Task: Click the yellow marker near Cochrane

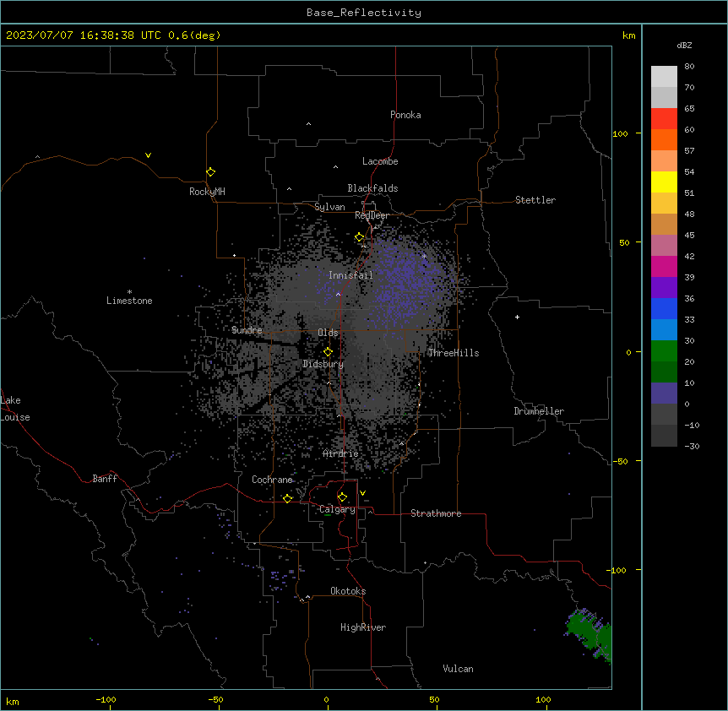Action: click(287, 498)
